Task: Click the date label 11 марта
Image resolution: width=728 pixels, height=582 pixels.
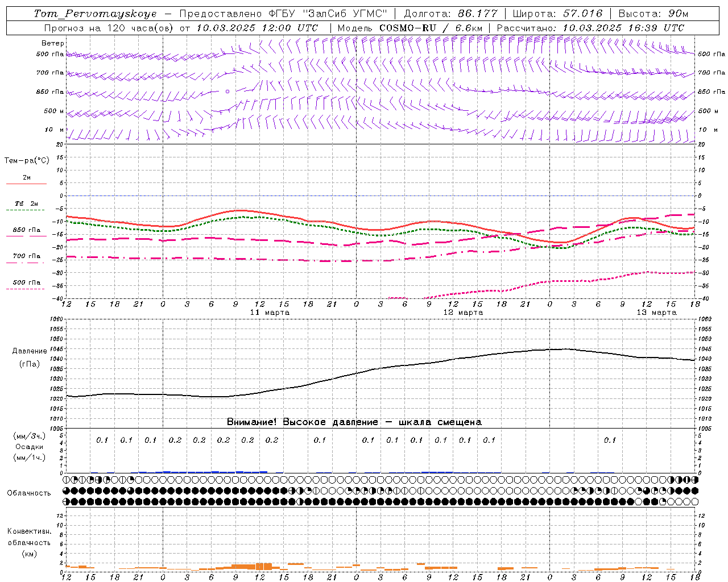Action: tap(270, 313)
